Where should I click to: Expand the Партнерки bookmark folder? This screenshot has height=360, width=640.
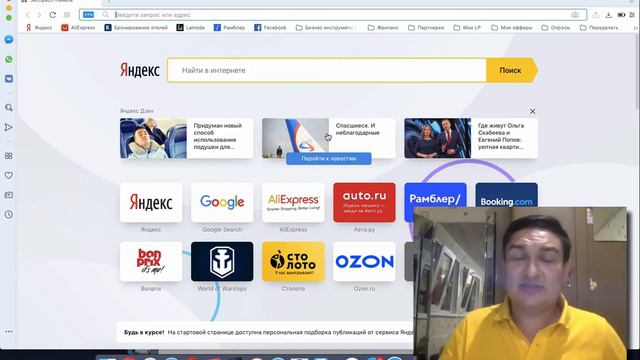coord(426,28)
